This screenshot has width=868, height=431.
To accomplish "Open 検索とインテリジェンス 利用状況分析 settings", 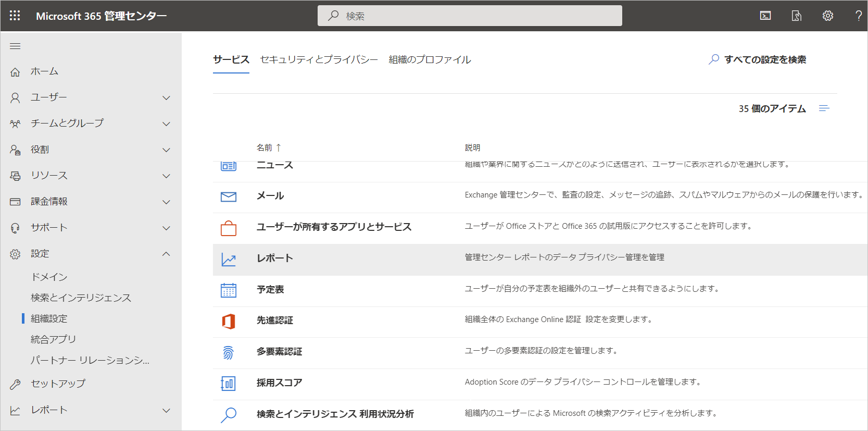I will (335, 414).
